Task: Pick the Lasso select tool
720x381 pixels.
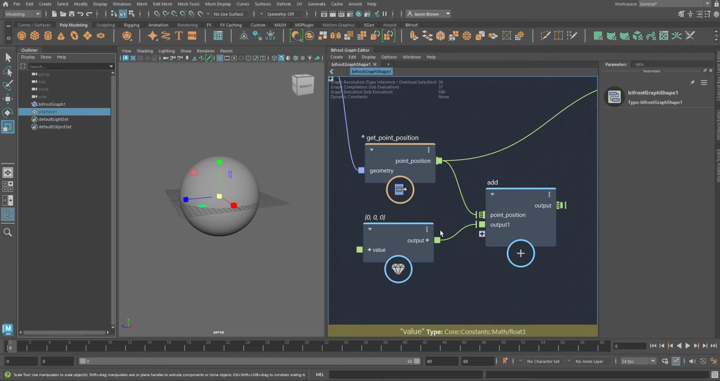Action: point(8,71)
